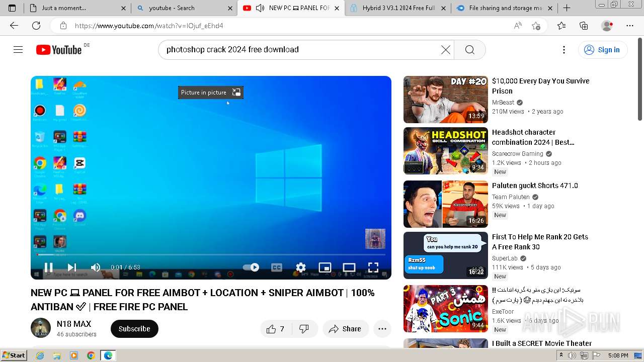This screenshot has height=362, width=644.
Task: Mute the video player volume
Action: coord(96,267)
